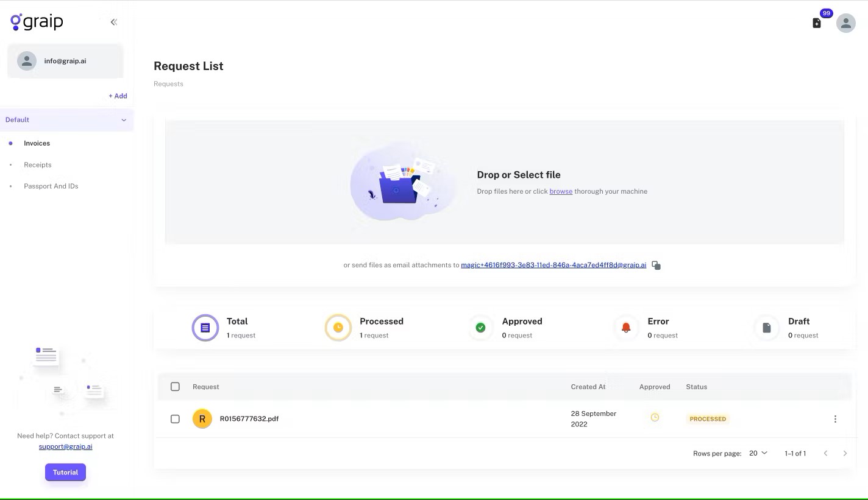Switch to Receipts in sidebar
This screenshot has width=868, height=500.
click(x=38, y=165)
